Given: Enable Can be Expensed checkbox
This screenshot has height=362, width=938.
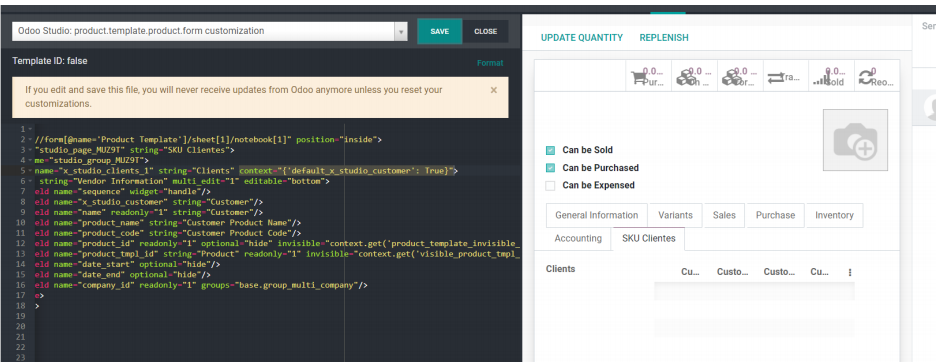Looking at the screenshot, I should (550, 185).
